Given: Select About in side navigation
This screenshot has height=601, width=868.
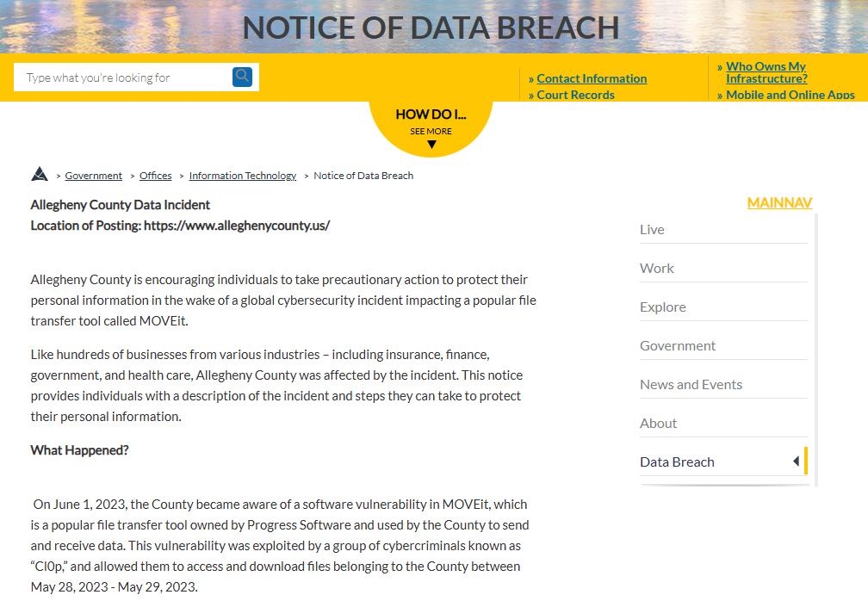Looking at the screenshot, I should (x=658, y=424).
